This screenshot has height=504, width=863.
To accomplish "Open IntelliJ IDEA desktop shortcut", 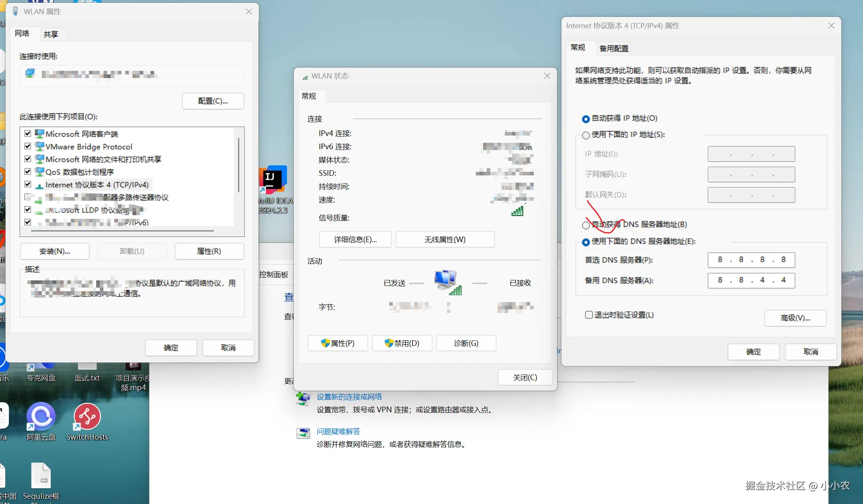I will coord(273,180).
